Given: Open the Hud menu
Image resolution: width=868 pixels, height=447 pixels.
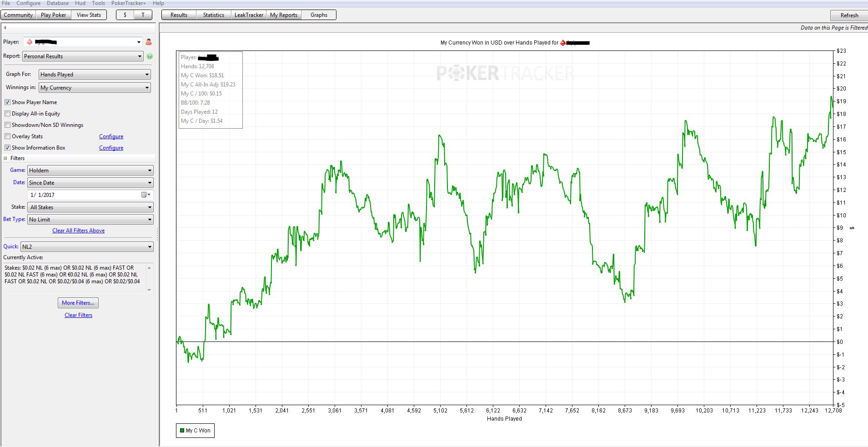Looking at the screenshot, I should [x=80, y=3].
